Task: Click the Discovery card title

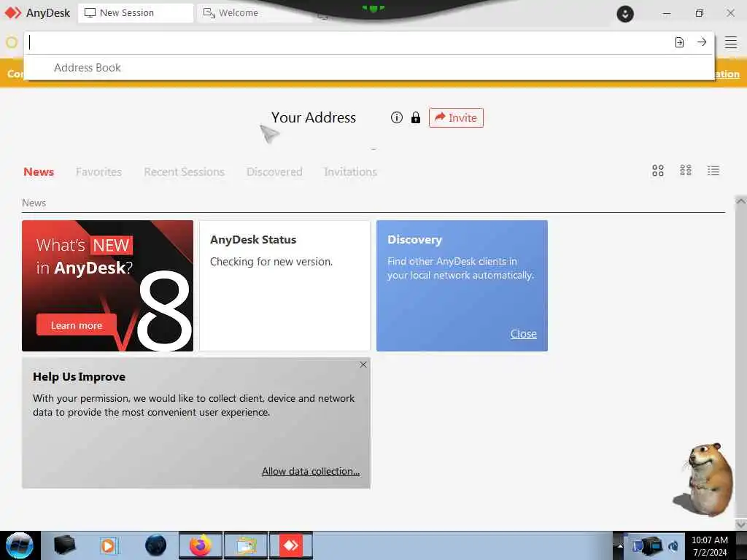Action: [x=414, y=239]
